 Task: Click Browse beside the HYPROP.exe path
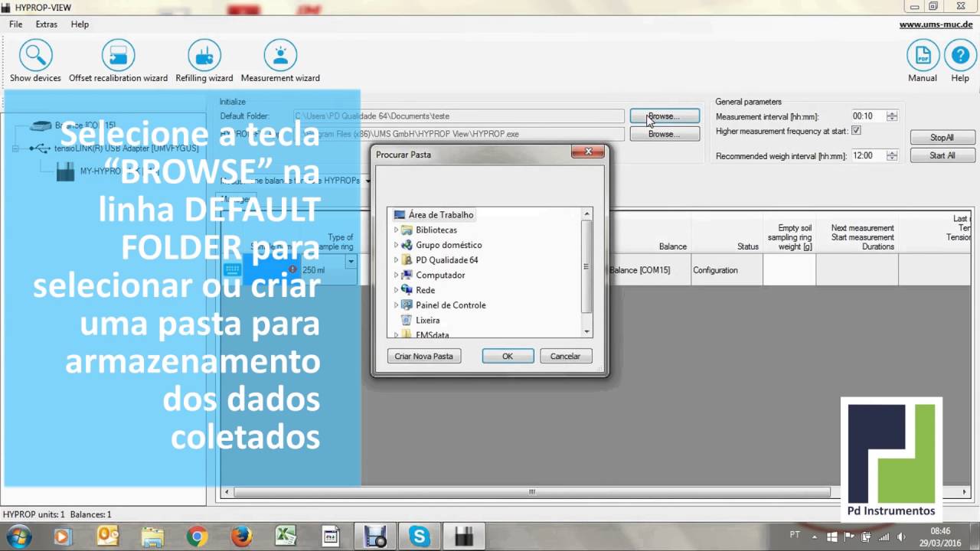click(665, 134)
